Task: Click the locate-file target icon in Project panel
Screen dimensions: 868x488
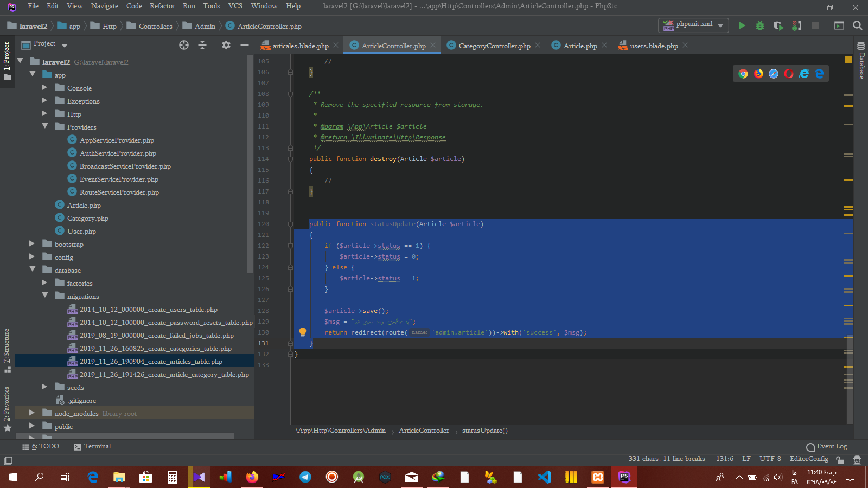Action: tap(184, 45)
